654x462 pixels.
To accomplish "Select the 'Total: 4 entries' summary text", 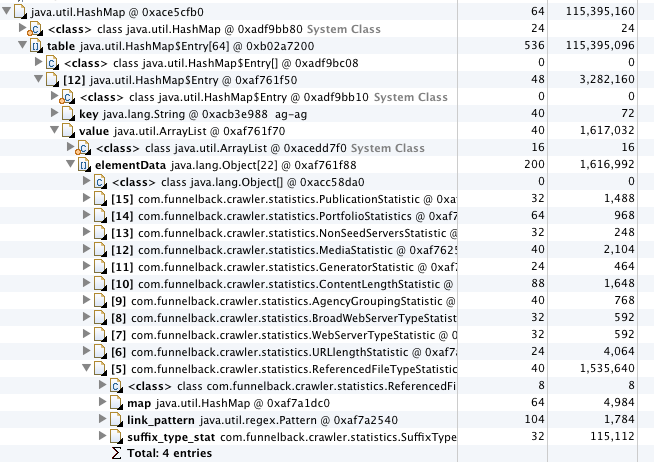I will [x=169, y=453].
